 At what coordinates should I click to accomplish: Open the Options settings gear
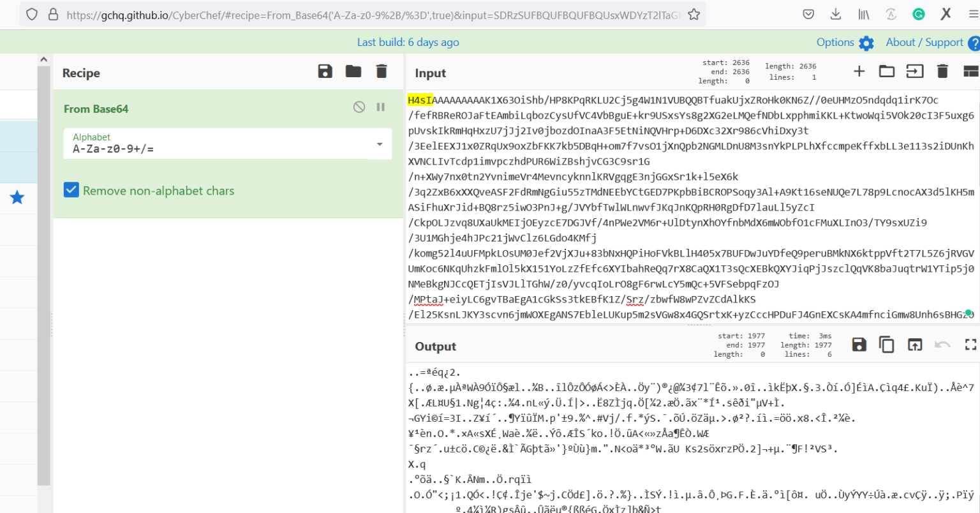click(866, 42)
